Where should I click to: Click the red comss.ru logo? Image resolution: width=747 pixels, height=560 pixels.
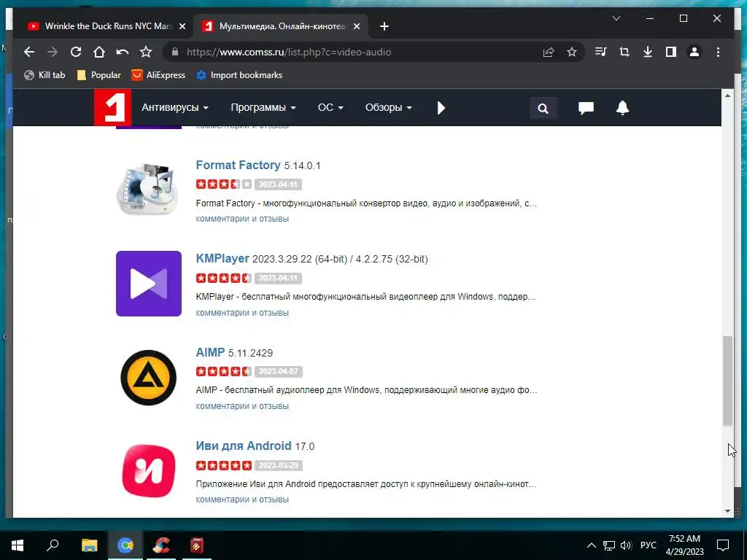coord(112,108)
